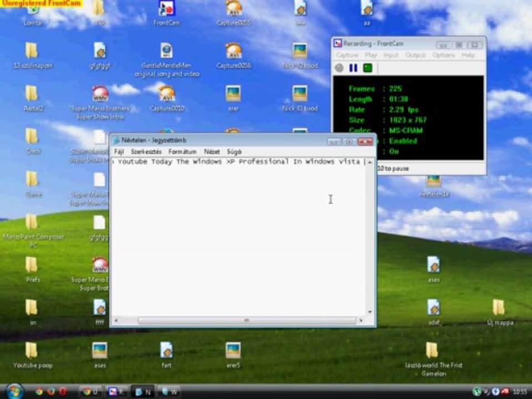Click the 'Rate : 2.29 fps' readout

(383, 110)
